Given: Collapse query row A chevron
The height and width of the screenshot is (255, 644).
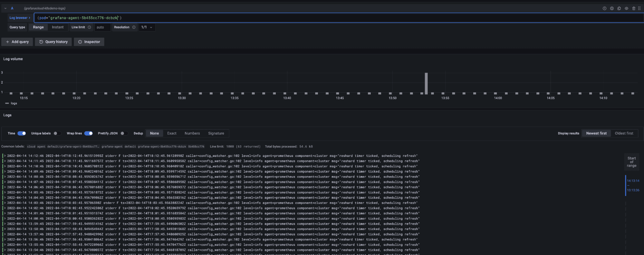Looking at the screenshot, I should 5,8.
